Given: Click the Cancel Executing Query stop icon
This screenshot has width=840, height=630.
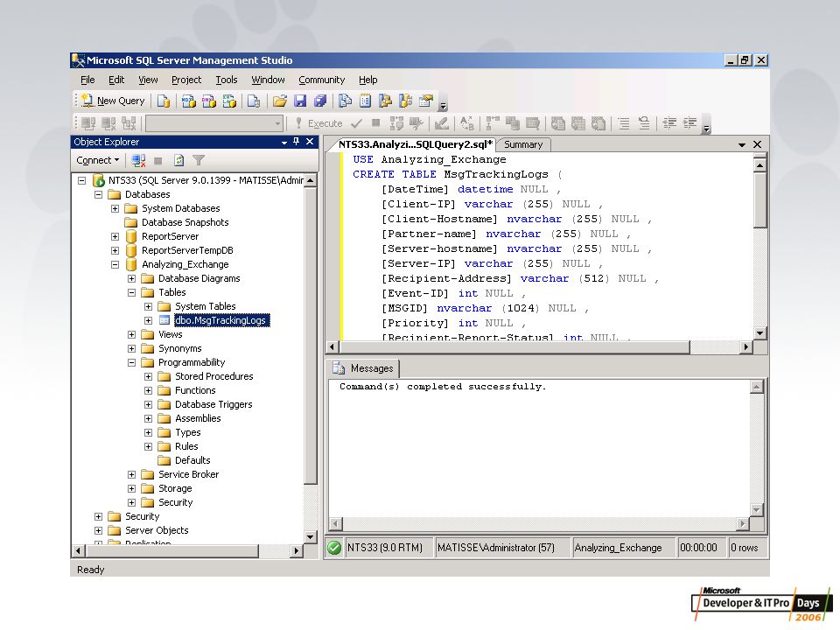Looking at the screenshot, I should [376, 123].
